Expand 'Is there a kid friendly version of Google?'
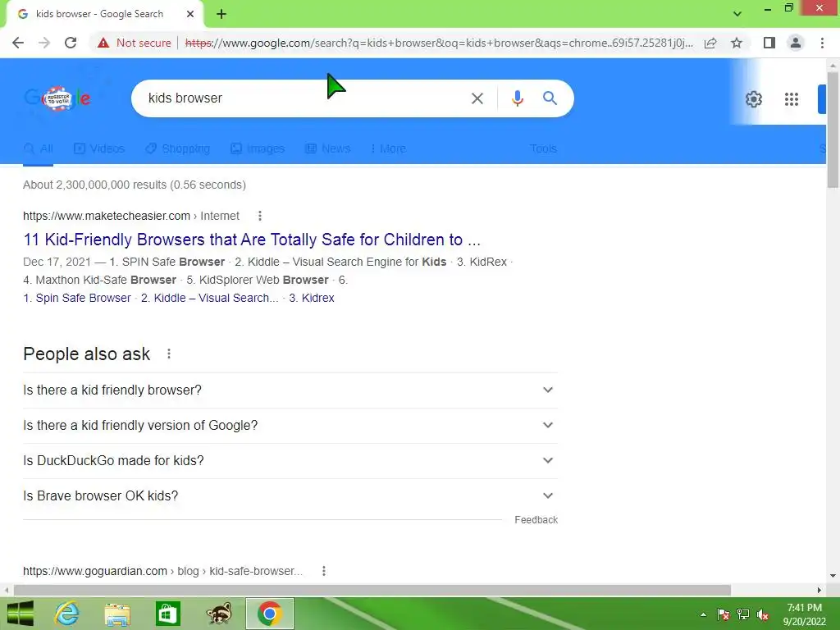The height and width of the screenshot is (630, 840). click(290, 426)
